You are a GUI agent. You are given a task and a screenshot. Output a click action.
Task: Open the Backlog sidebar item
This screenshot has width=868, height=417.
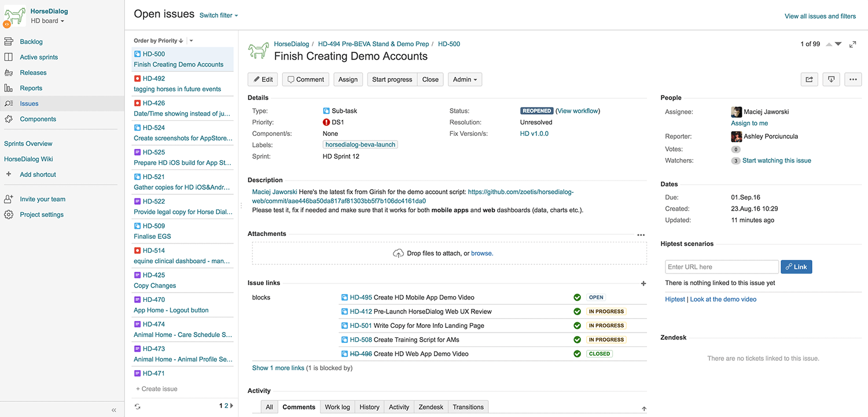[x=31, y=42]
